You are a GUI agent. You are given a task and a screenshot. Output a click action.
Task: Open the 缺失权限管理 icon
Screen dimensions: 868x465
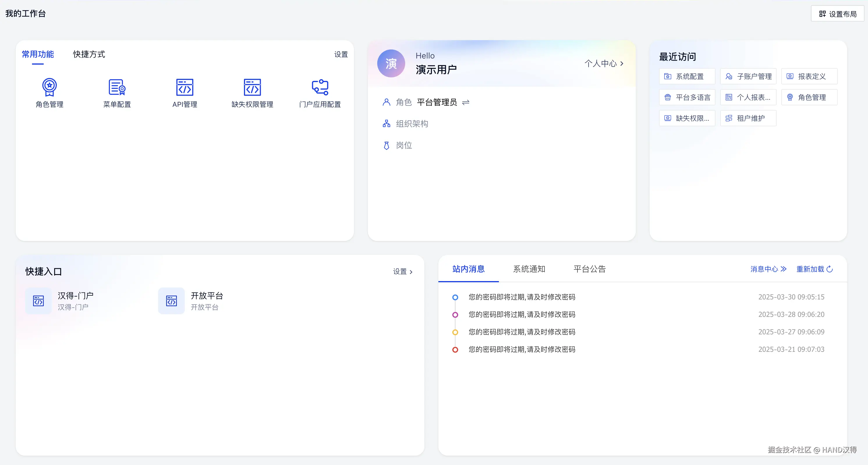pos(252,87)
